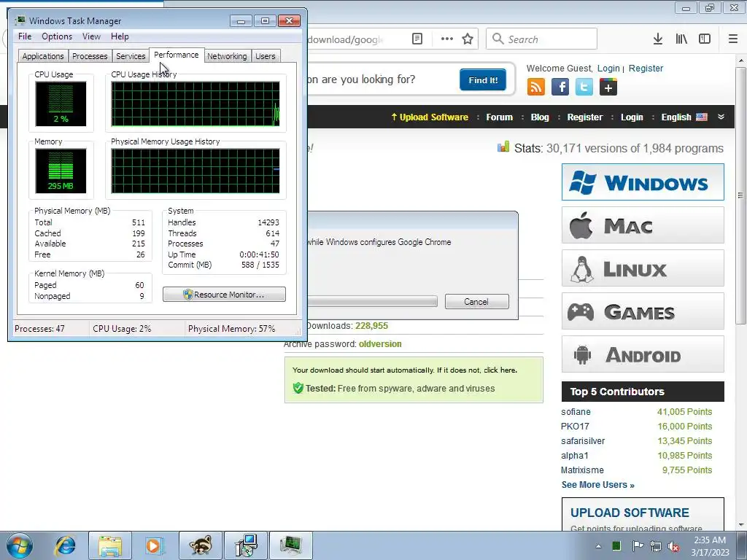Image resolution: width=747 pixels, height=560 pixels.
Task: Open the RSS feed icon
Action: [536, 87]
